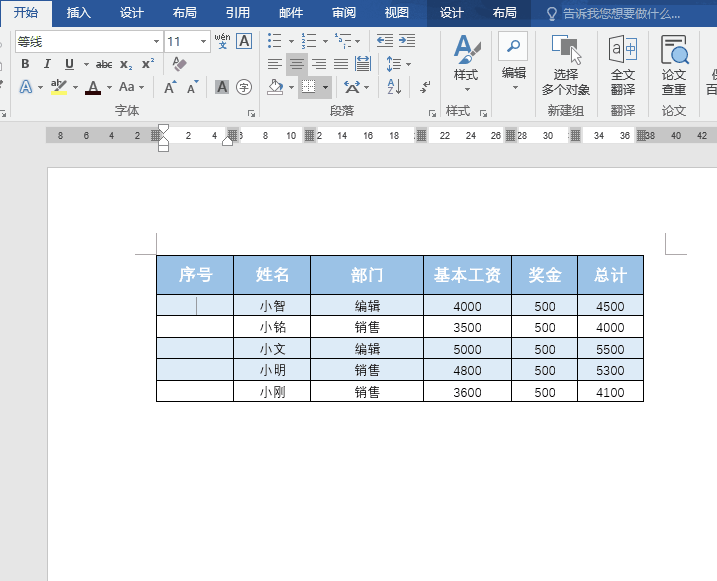The height and width of the screenshot is (581, 717).
Task: Click the table borders icon
Action: coord(309,87)
